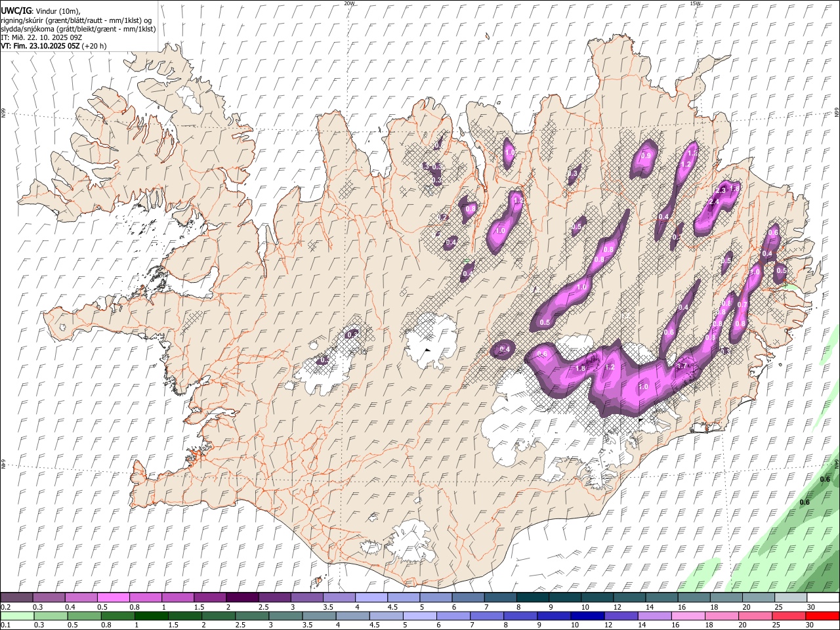
Task: Click the deep blue 10 rain-scale swatch
Action: (x=587, y=616)
